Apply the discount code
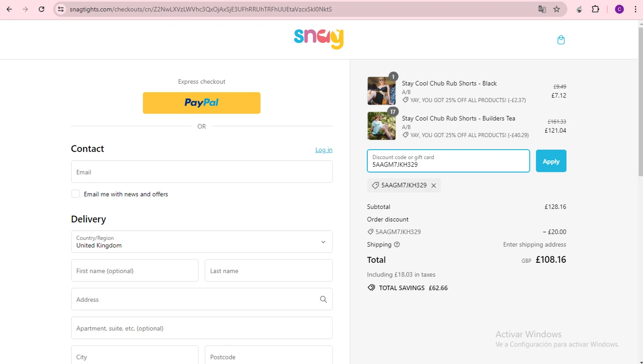Screen dimensions: 643x364 click(551, 161)
